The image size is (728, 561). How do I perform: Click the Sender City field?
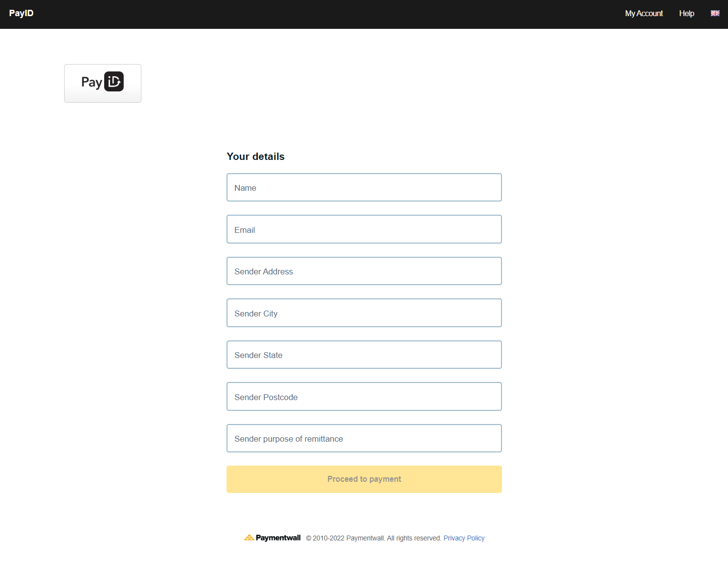click(x=364, y=313)
